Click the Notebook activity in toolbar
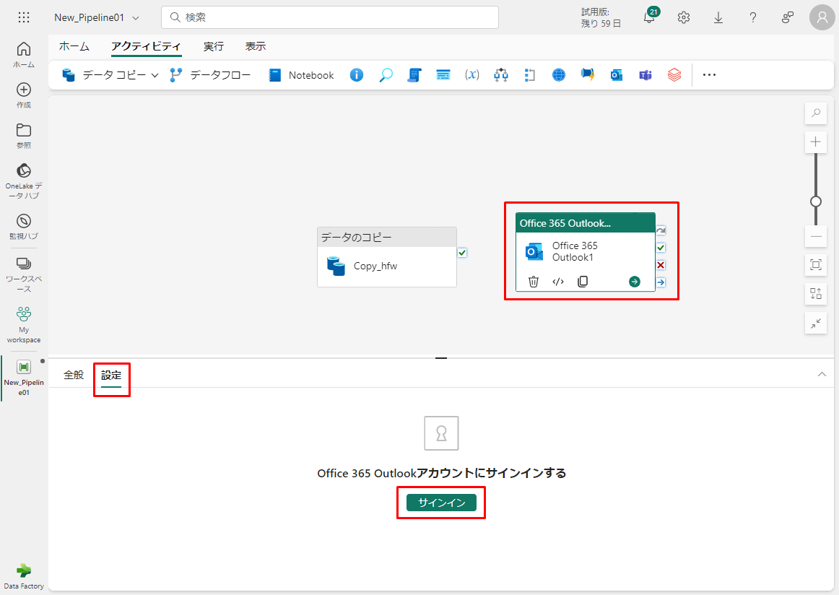 [301, 75]
